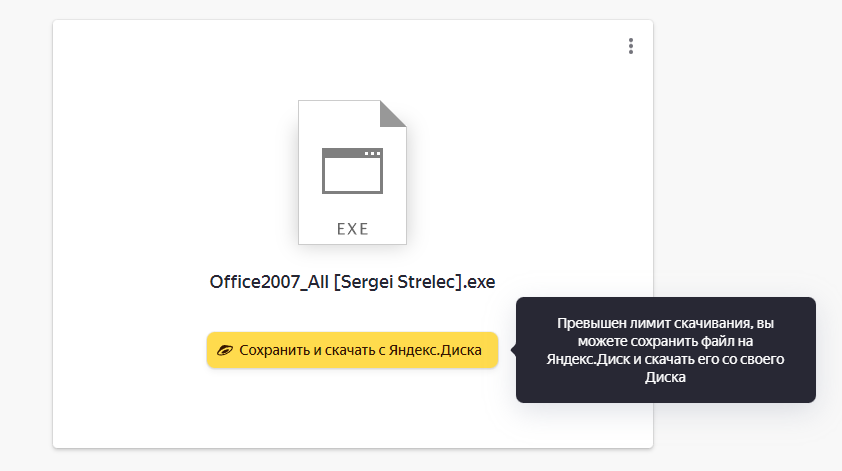Image resolution: width=842 pixels, height=471 pixels.
Task: Click the folded corner of the file icon
Action: coord(393,113)
